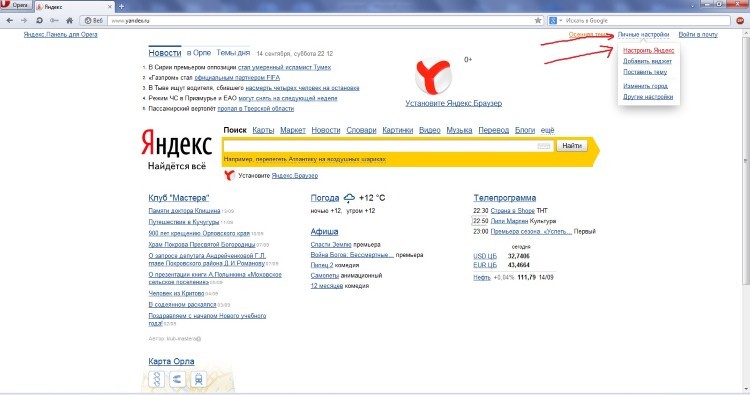
Task: Open the Яндекс.Панель для Opera link
Action: click(x=60, y=34)
